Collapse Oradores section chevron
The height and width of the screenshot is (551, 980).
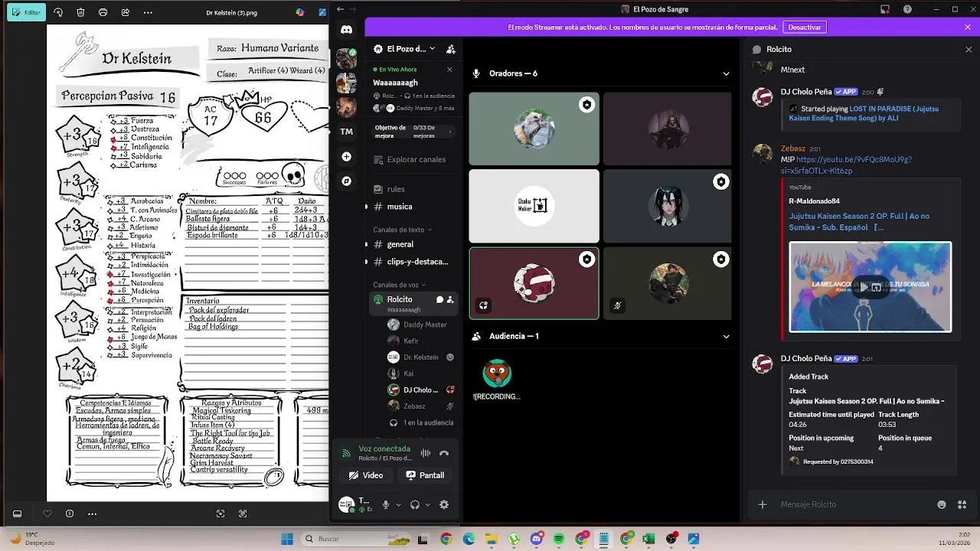point(726,73)
